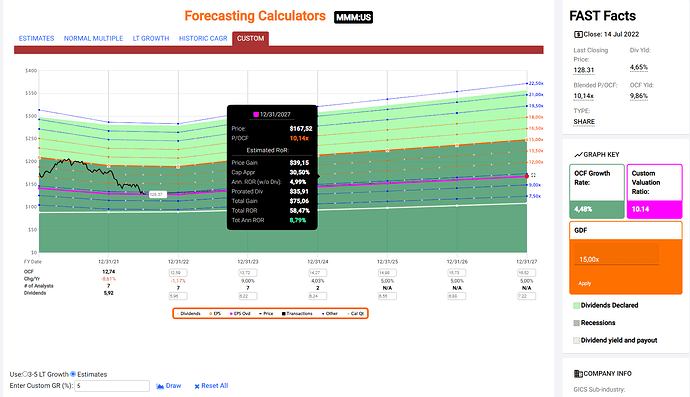The image size is (690, 397).
Task: Switch to the NORMAL MULTIPLE tab
Action: point(93,38)
